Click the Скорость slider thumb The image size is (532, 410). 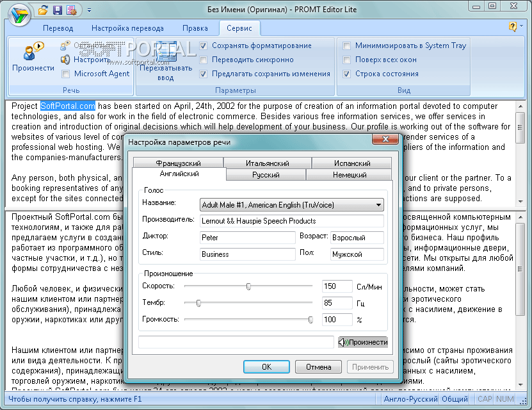(x=248, y=286)
